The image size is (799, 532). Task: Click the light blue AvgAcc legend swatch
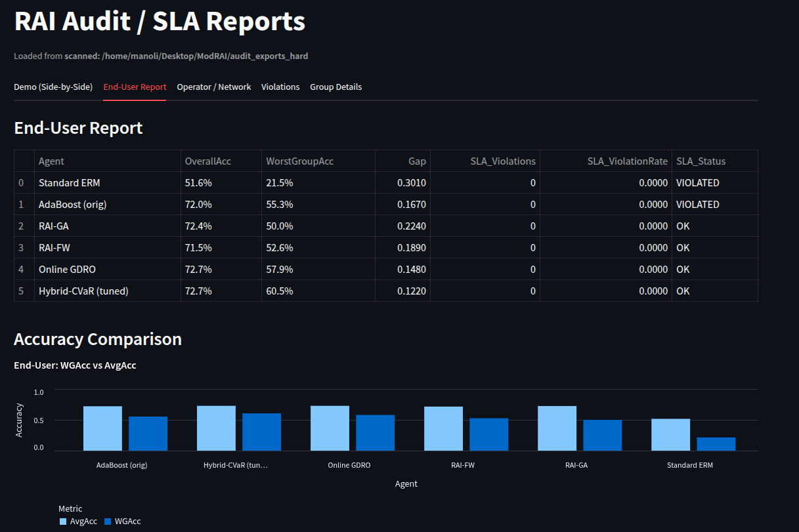point(63,522)
